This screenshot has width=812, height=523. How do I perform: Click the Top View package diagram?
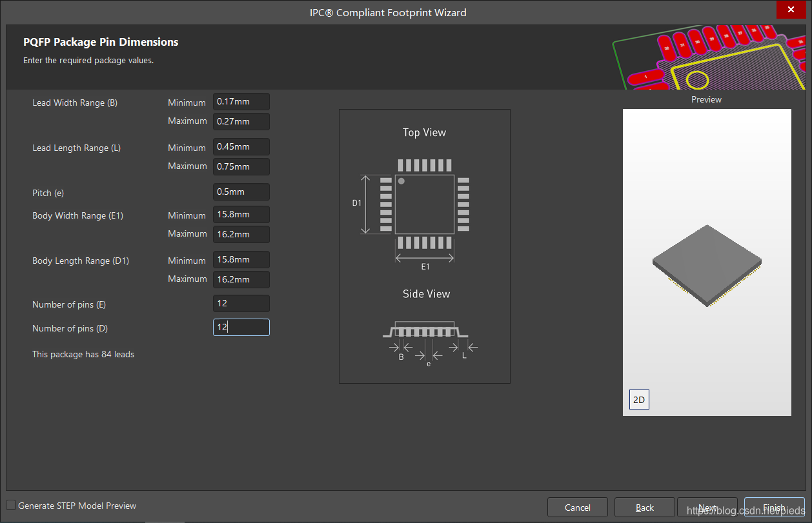424,205
